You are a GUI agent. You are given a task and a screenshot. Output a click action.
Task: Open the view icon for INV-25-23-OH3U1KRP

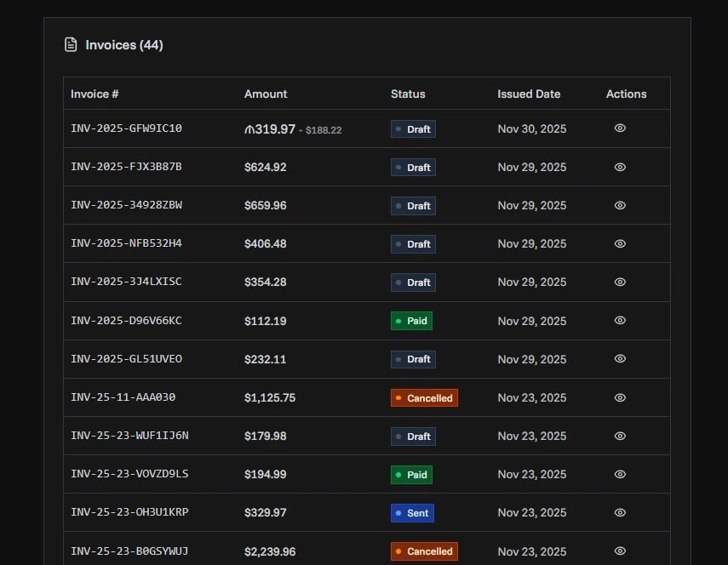(x=619, y=512)
